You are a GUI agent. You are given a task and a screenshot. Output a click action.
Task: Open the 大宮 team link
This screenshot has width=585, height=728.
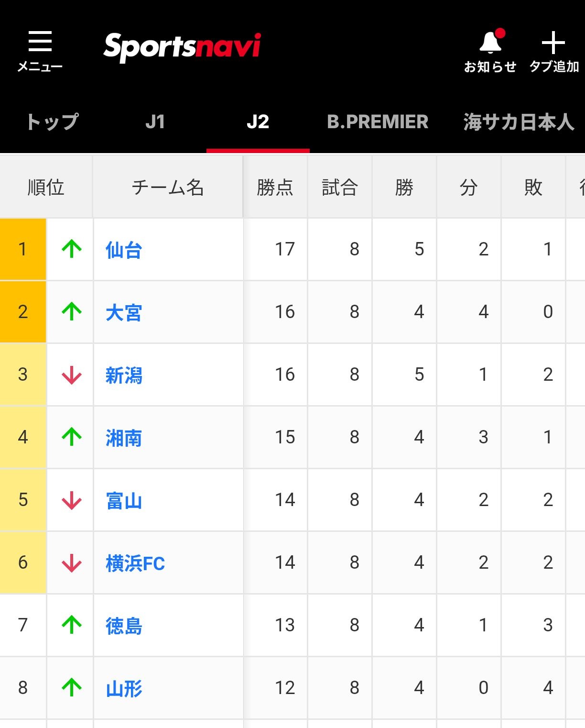pyautogui.click(x=124, y=313)
